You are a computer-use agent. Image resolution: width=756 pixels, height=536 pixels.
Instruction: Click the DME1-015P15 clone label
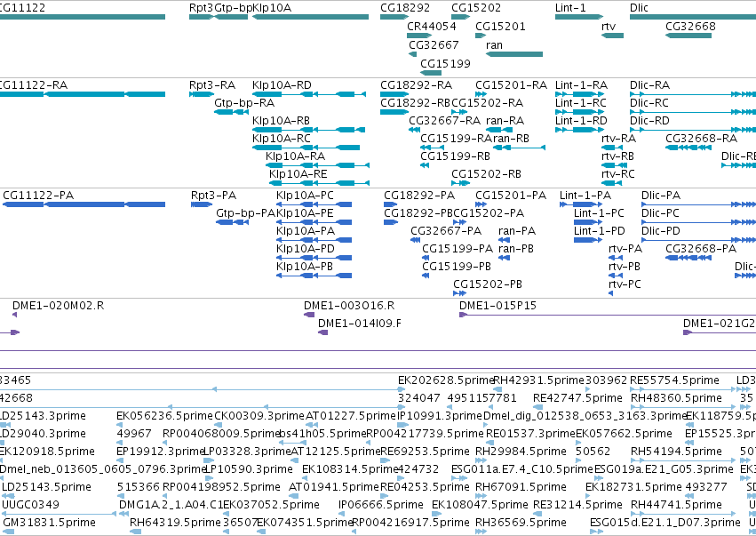pyautogui.click(x=497, y=306)
